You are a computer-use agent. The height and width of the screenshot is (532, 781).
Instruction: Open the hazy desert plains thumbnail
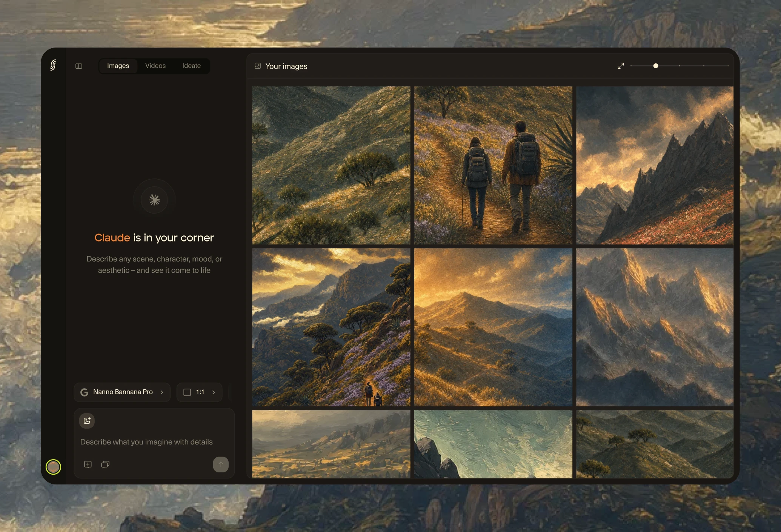click(x=331, y=444)
